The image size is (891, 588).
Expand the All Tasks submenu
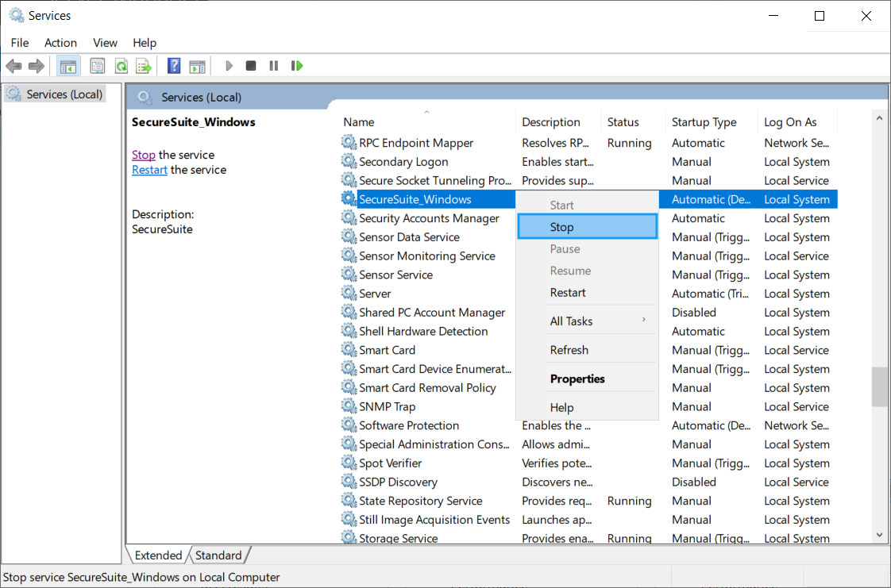pos(588,321)
